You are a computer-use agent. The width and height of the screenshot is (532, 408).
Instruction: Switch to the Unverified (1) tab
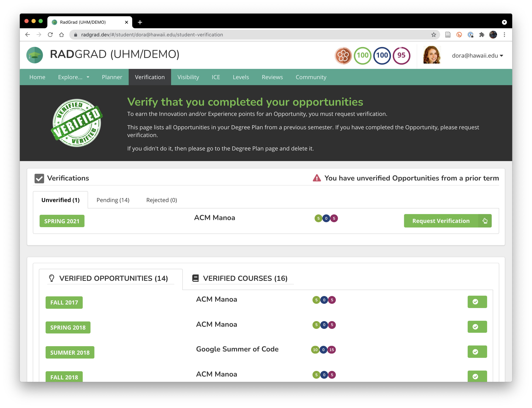coord(60,200)
